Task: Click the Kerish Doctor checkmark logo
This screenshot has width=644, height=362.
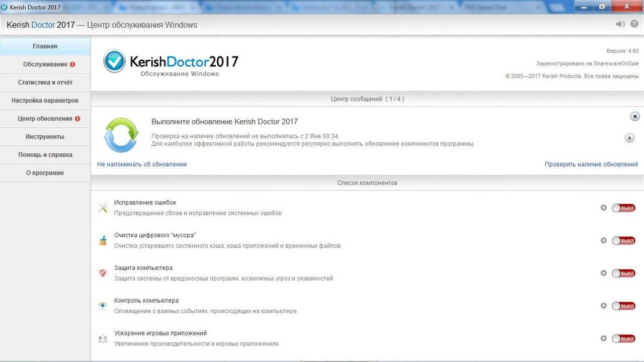Action: click(114, 61)
